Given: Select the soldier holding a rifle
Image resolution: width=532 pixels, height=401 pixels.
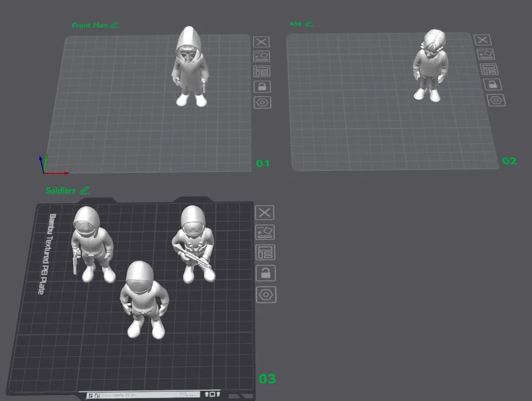Looking at the screenshot, I should click(194, 244).
